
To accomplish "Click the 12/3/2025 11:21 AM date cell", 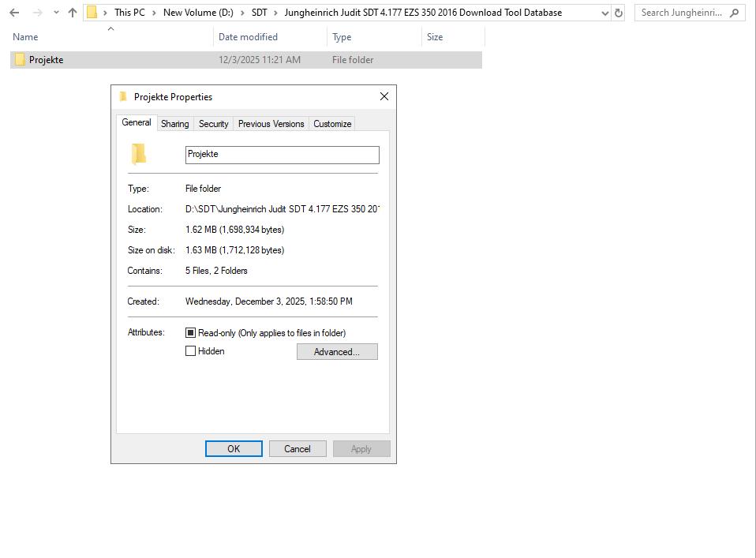I will tap(260, 60).
